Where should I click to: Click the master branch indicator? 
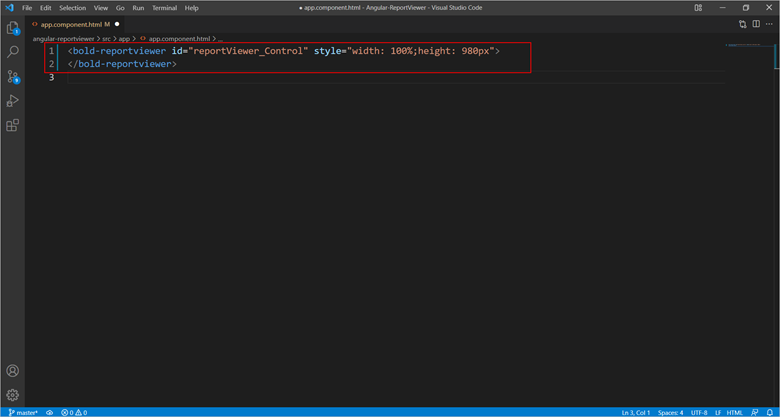coord(23,413)
